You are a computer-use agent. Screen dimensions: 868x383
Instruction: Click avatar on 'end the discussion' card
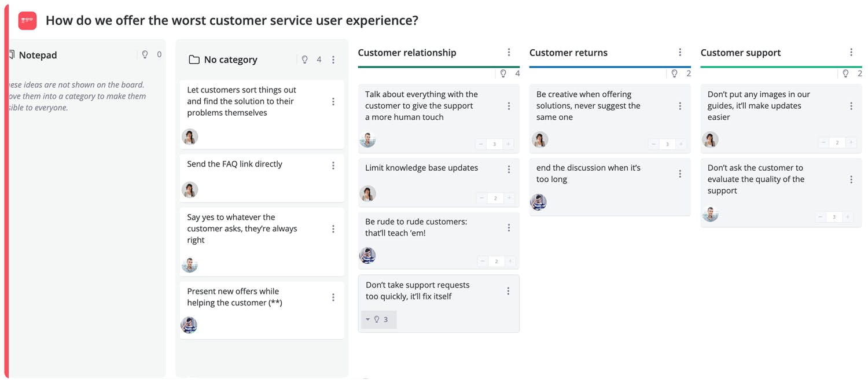click(539, 202)
